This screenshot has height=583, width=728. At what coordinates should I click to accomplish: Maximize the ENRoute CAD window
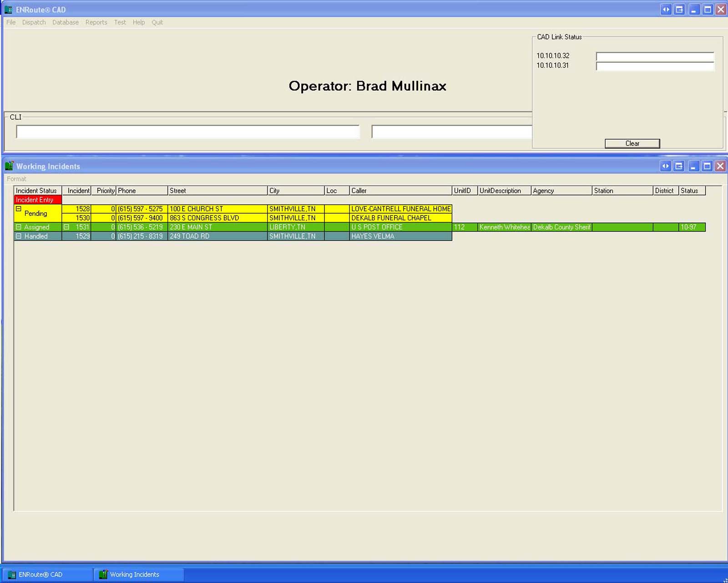(x=708, y=10)
